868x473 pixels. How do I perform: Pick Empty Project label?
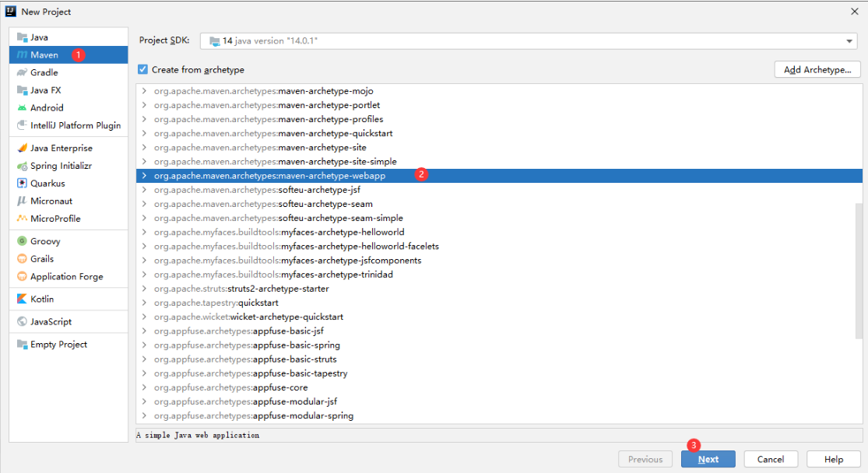tap(58, 344)
